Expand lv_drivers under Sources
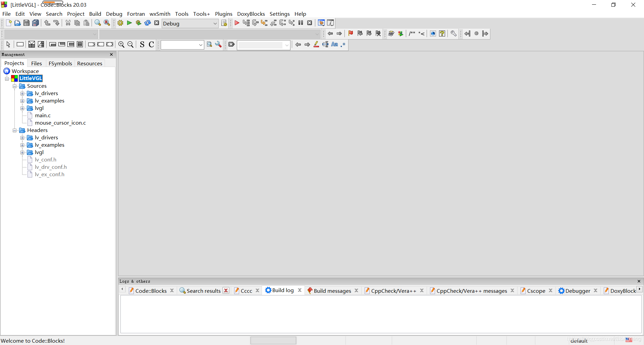The width and height of the screenshot is (644, 345). (x=22, y=93)
